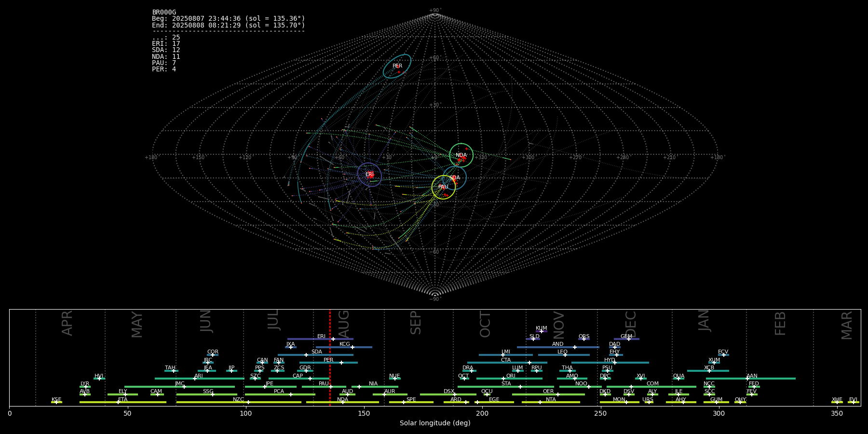This screenshot has width=868, height=434.
Task: Click the STA shower bar in the timeline
Action: tap(506, 386)
